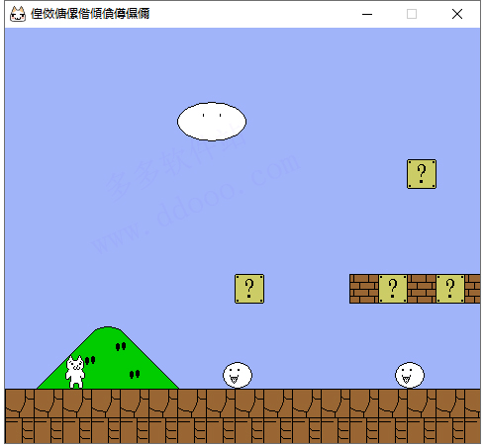Screen dimensions: 485x448
Task: Click the disabled maximize button
Action: 412,14
